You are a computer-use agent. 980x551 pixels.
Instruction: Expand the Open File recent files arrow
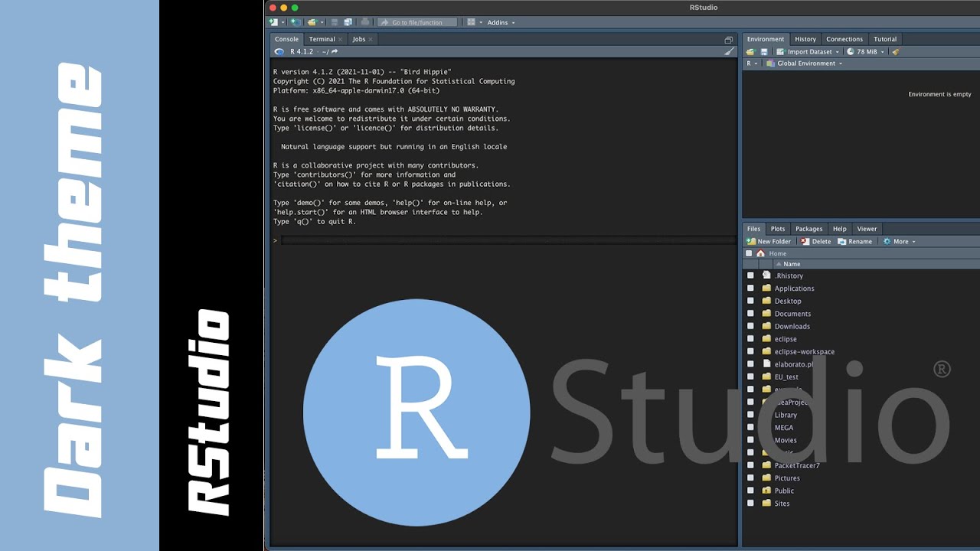pos(322,22)
